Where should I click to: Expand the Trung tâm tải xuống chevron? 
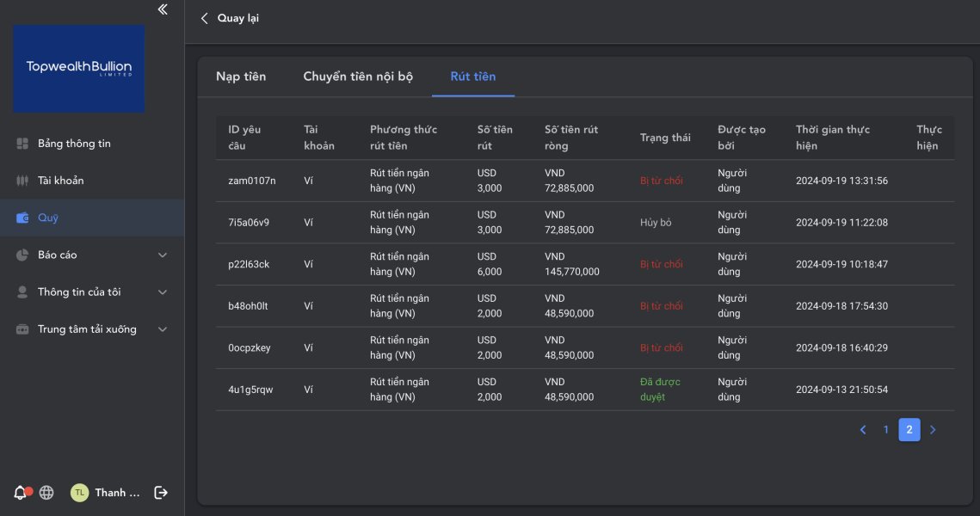163,329
